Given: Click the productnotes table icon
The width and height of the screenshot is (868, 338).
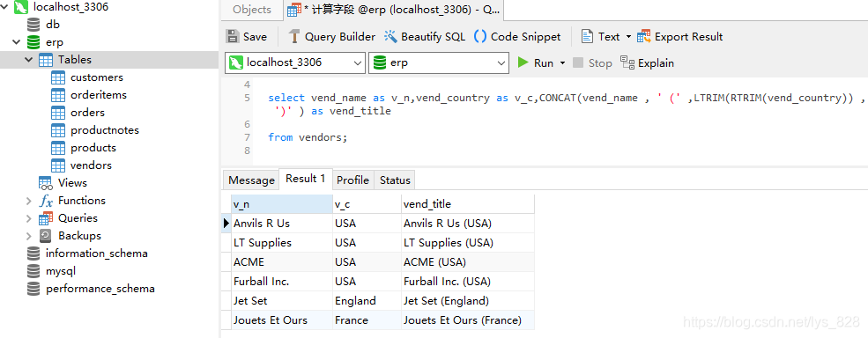Looking at the screenshot, I should coord(58,130).
